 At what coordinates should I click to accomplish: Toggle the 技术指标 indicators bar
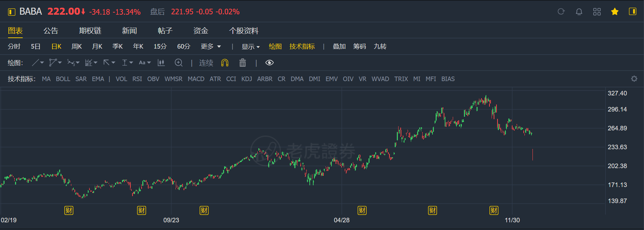point(302,46)
